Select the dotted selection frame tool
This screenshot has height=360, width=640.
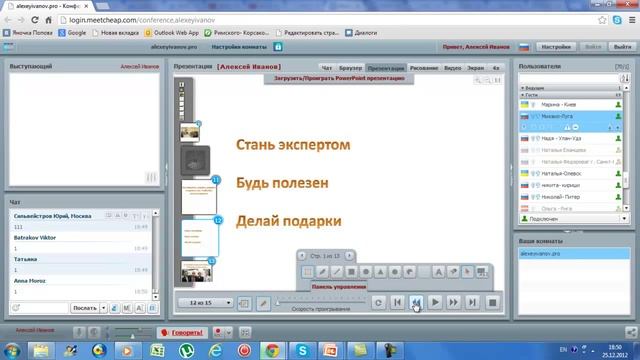[x=308, y=272]
